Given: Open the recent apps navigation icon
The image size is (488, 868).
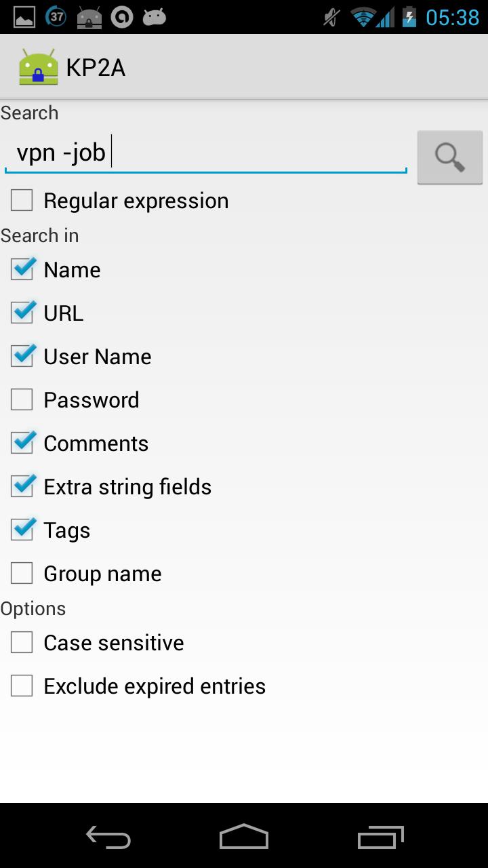Looking at the screenshot, I should coord(380,836).
